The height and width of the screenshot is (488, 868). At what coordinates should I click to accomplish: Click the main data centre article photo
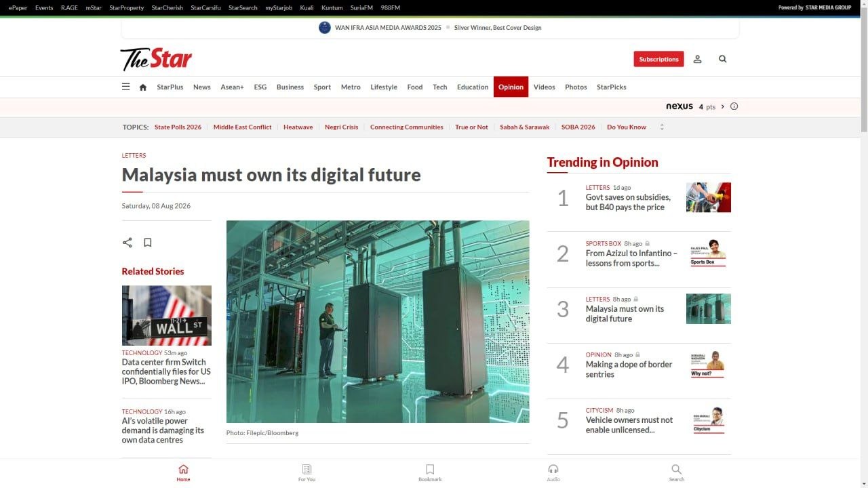378,321
